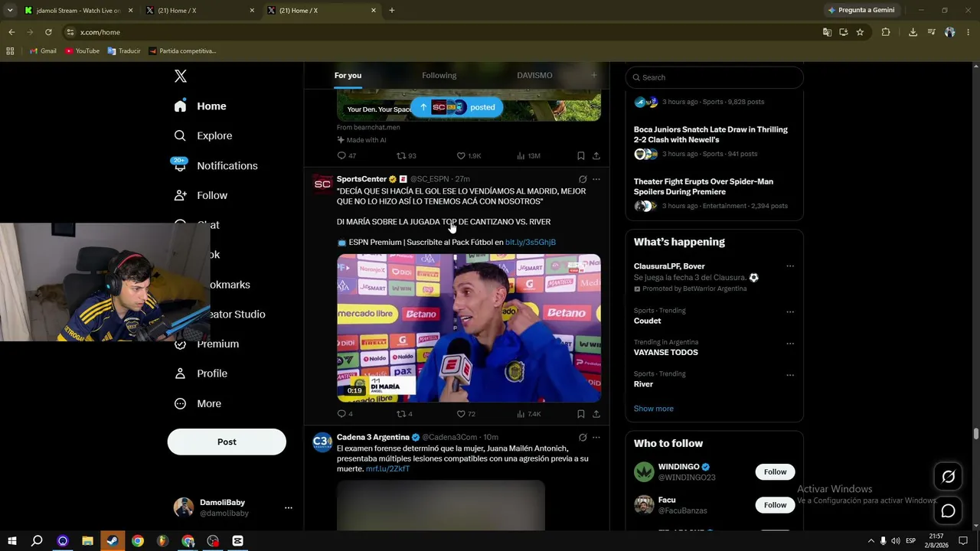Open the Explore page

pyautogui.click(x=203, y=135)
